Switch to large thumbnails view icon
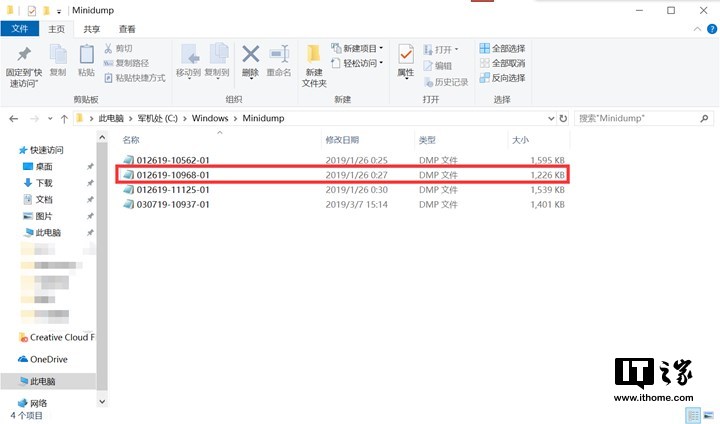Image resolution: width=720 pixels, height=424 pixels. (708, 415)
